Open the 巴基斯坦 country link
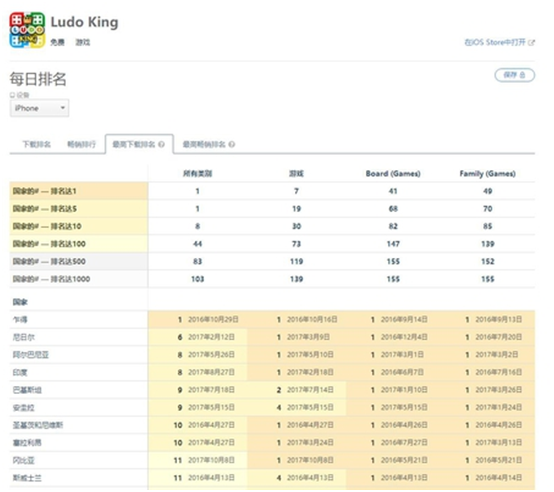Viewport: 554px width, 492px height. pyautogui.click(x=27, y=390)
